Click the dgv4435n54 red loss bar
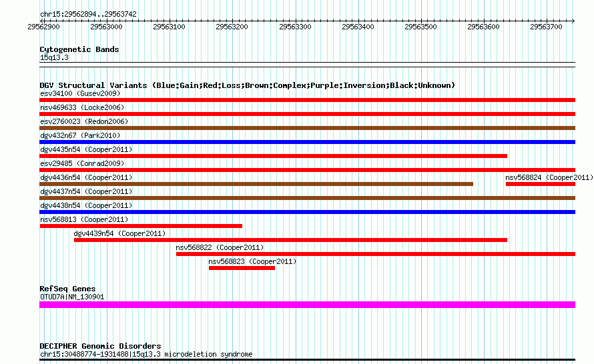Image resolution: width=594 pixels, height=364 pixels. (x=273, y=156)
